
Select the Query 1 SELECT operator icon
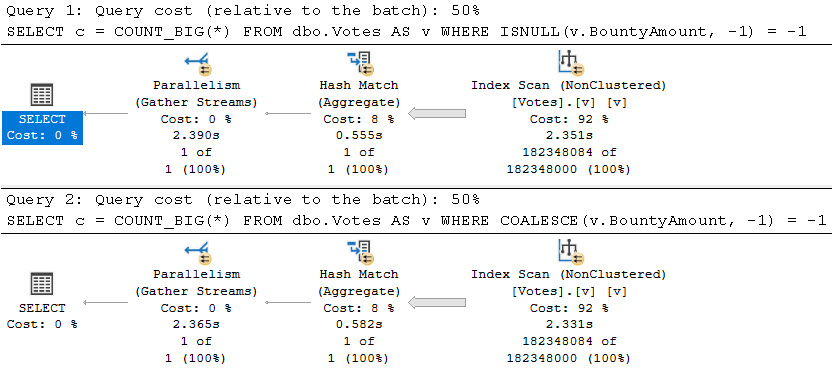[42, 95]
